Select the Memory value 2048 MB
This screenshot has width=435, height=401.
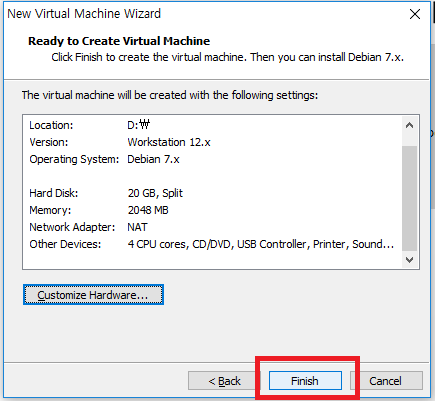pyautogui.click(x=148, y=210)
